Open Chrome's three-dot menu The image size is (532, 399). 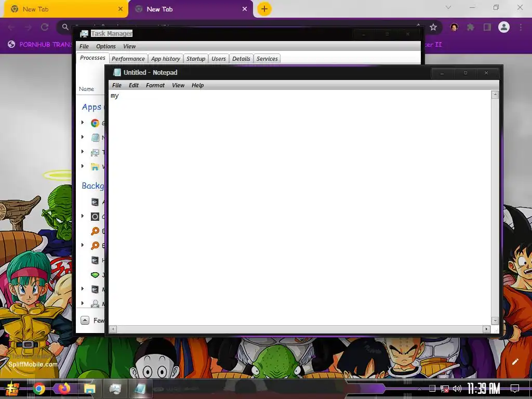coord(521,27)
